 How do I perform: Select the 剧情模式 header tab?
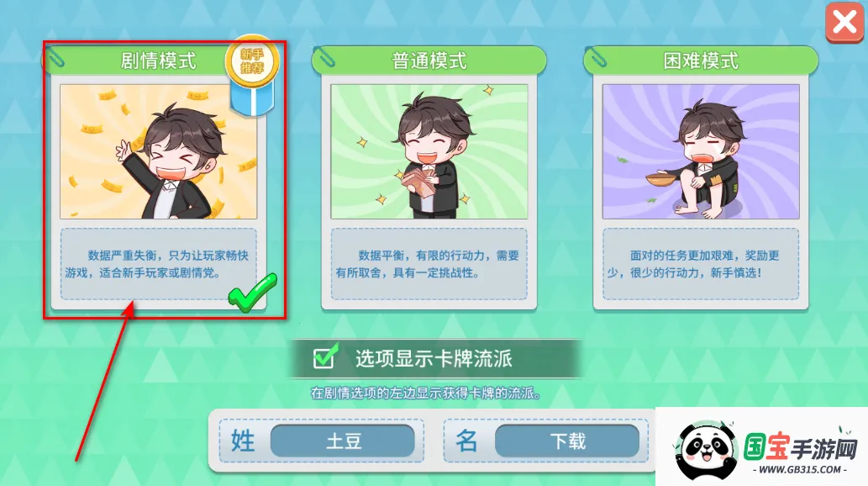point(158,61)
